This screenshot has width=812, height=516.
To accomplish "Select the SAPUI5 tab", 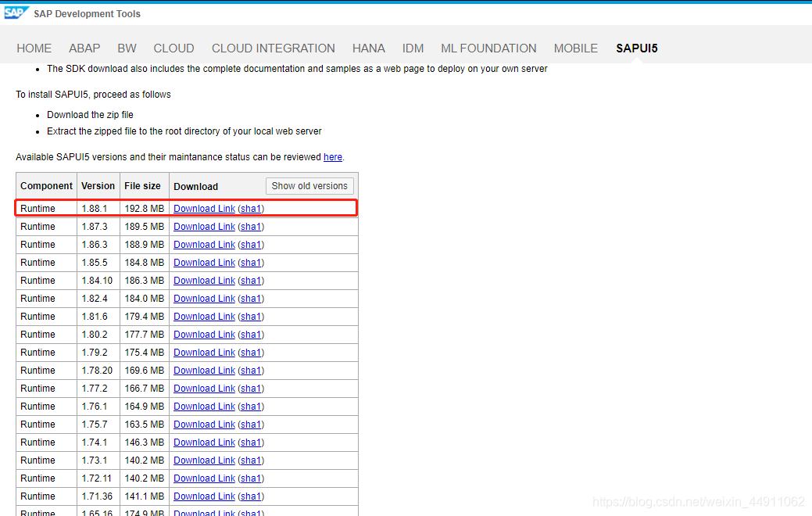I will (637, 48).
